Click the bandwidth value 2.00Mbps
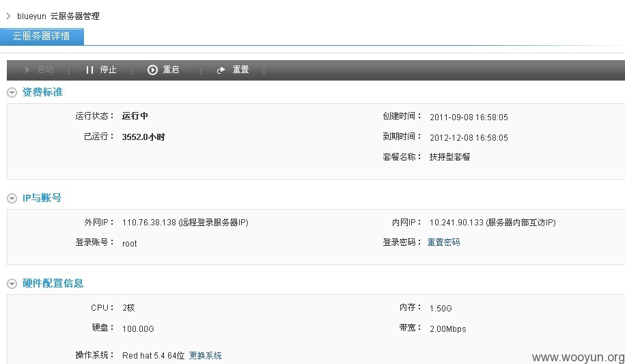The image size is (625, 364). point(448,329)
